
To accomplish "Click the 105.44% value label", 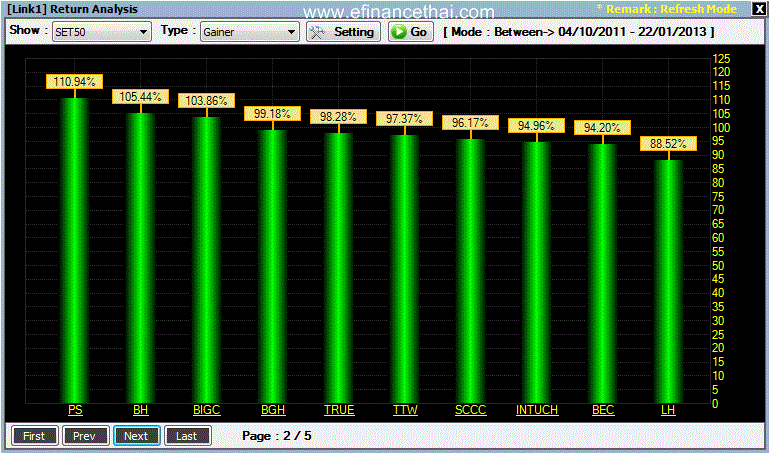I will click(140, 97).
